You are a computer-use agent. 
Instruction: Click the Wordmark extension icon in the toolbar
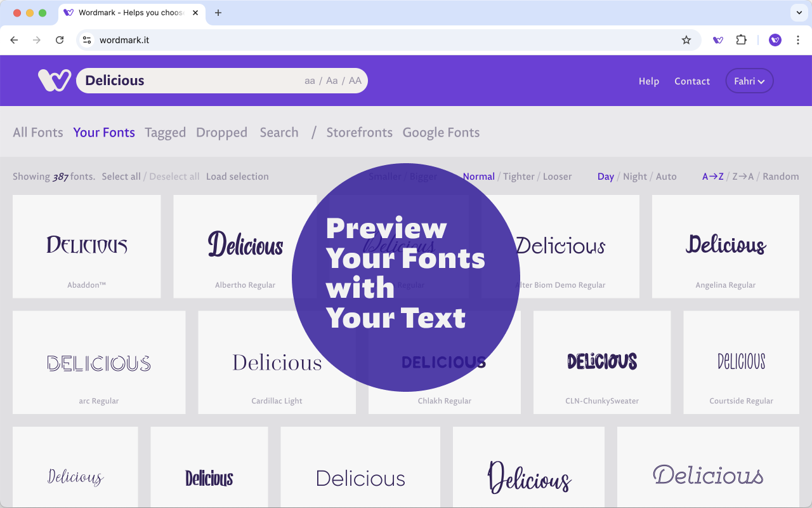click(717, 39)
